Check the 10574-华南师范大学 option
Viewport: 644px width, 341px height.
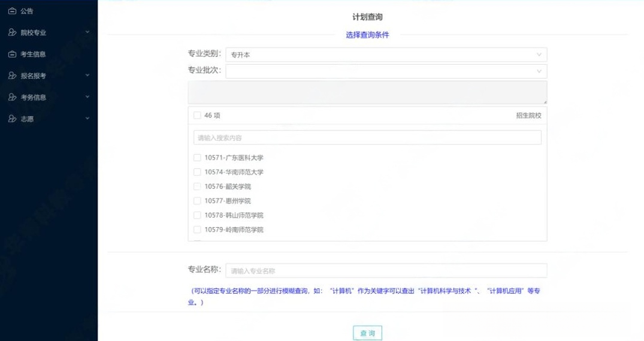point(197,173)
